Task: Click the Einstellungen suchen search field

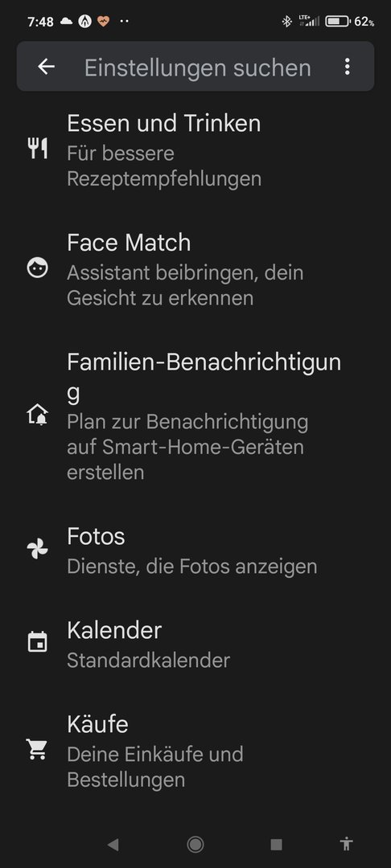Action: [198, 68]
